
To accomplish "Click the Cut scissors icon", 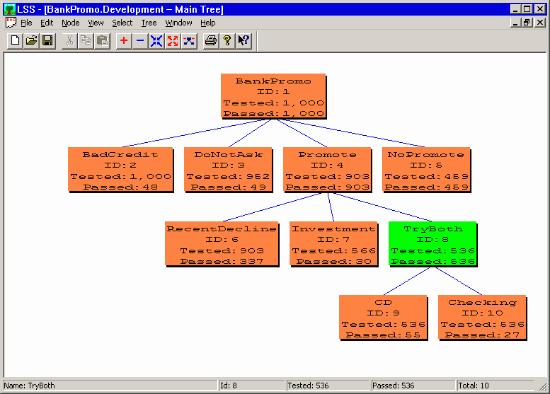I will pyautogui.click(x=69, y=41).
